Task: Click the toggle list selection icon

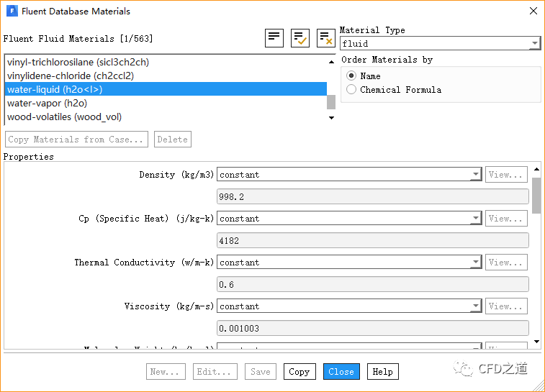Action: [x=274, y=38]
